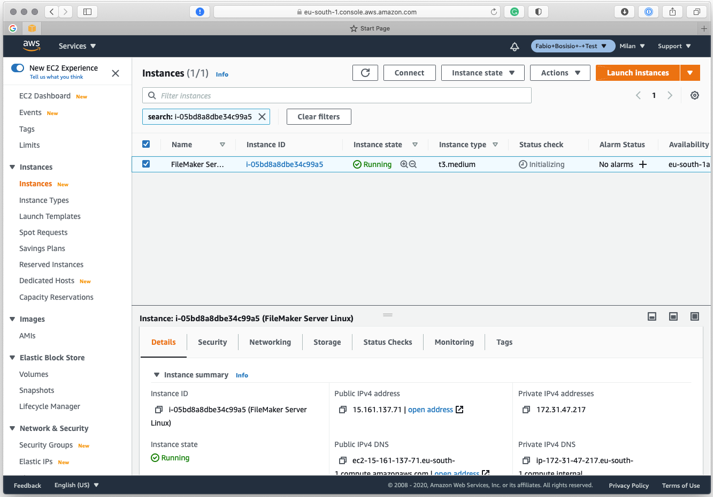Open the Milan region selector

(632, 46)
